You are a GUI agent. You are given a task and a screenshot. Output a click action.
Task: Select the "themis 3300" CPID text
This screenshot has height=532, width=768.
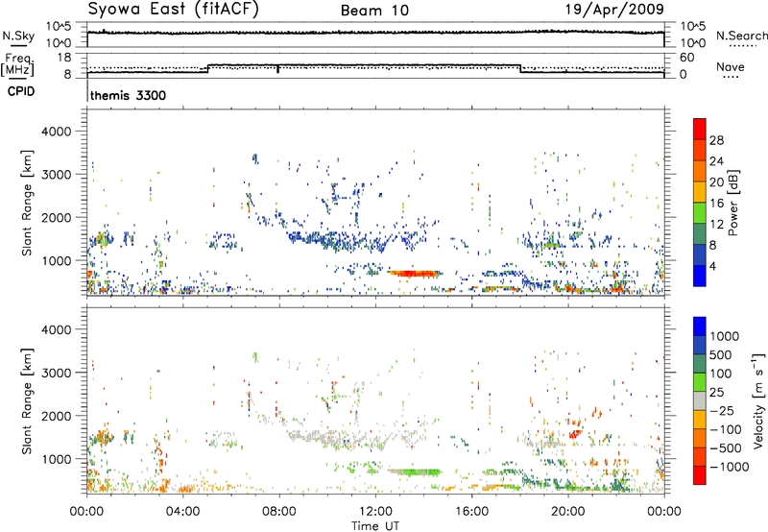[x=128, y=95]
